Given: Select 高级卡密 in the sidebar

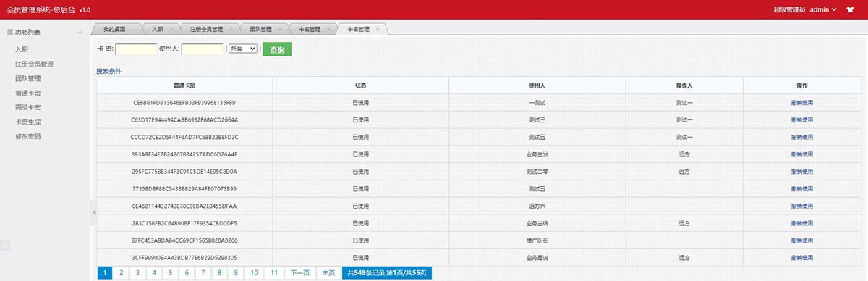Looking at the screenshot, I should pos(27,107).
